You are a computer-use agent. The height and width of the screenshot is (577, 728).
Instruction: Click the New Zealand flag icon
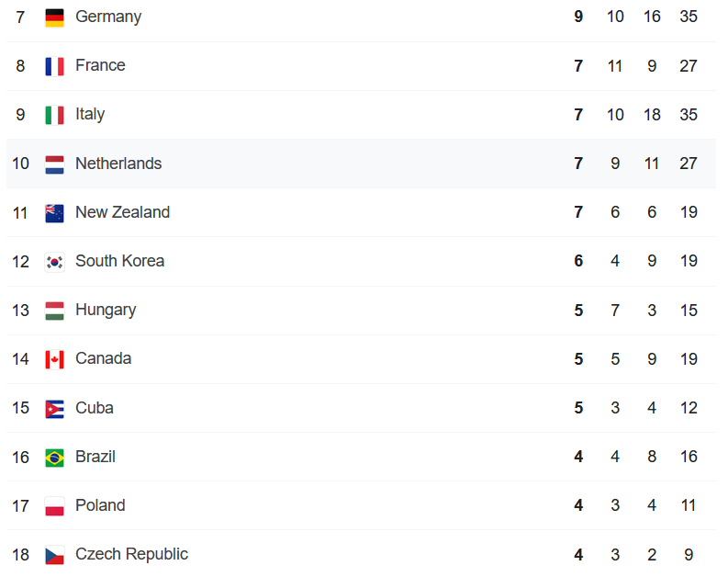[x=54, y=213]
